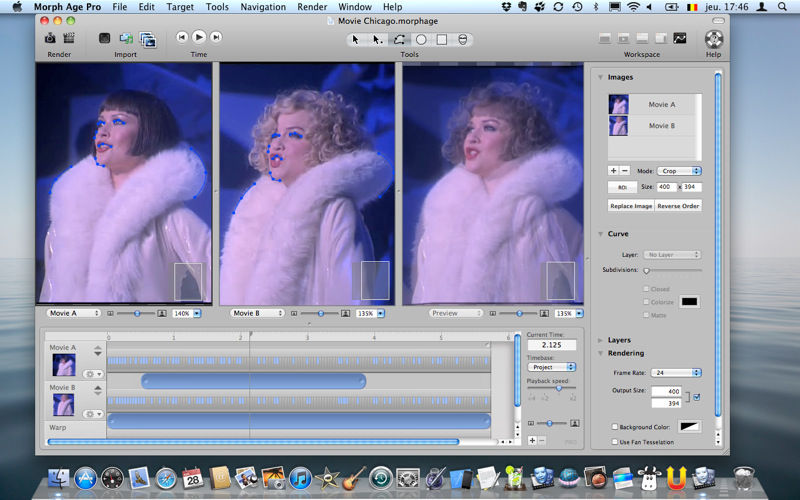
Task: Click timeline plus button under playback speed
Action: (x=532, y=440)
